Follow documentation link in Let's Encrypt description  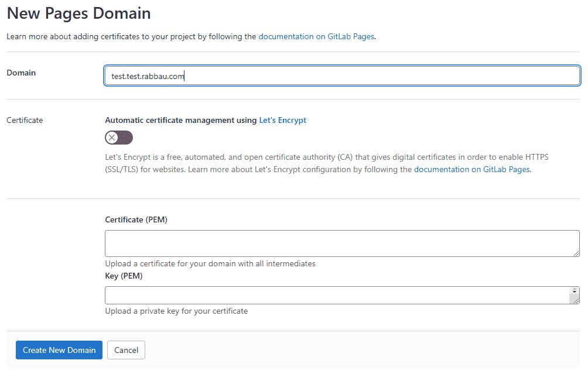click(x=471, y=170)
